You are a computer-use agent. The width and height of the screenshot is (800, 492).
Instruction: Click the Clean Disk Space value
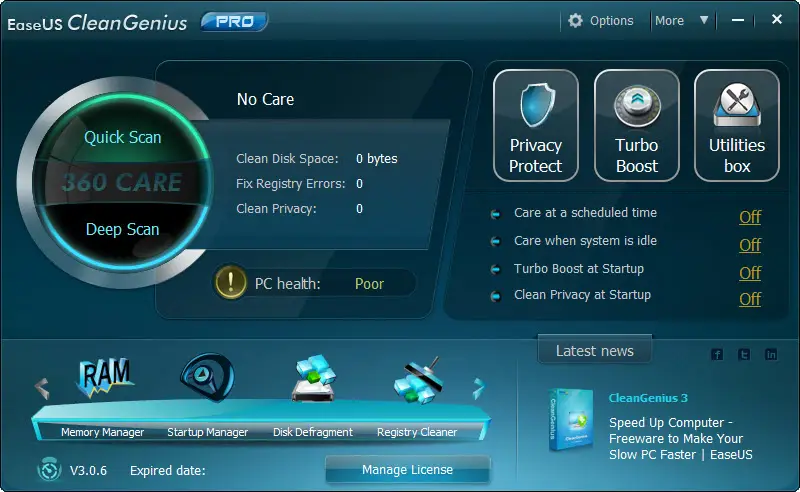point(377,159)
